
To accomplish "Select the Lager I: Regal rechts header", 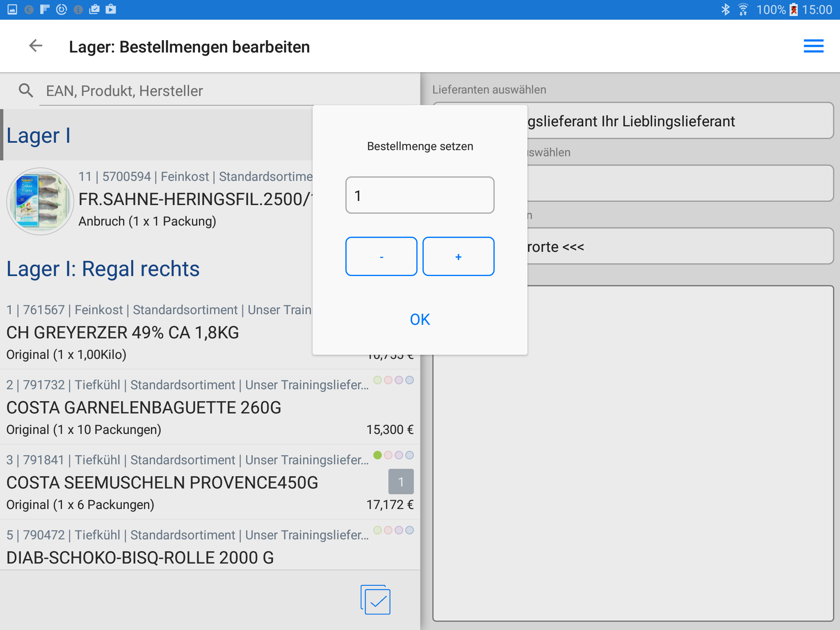I will [x=103, y=269].
